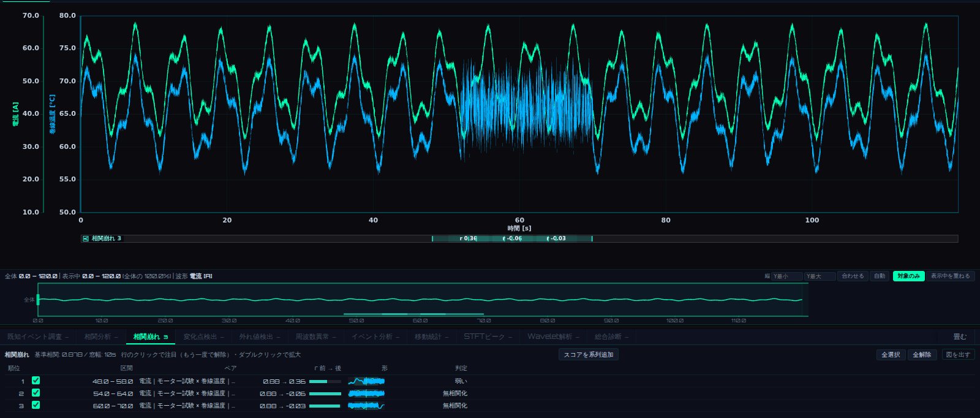Click the 図を出す button
Viewport: 980px width, 418px height.
[x=958, y=355]
